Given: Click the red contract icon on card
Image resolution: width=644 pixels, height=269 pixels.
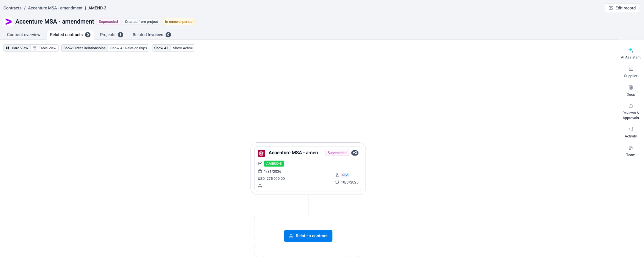Looking at the screenshot, I should click(261, 153).
